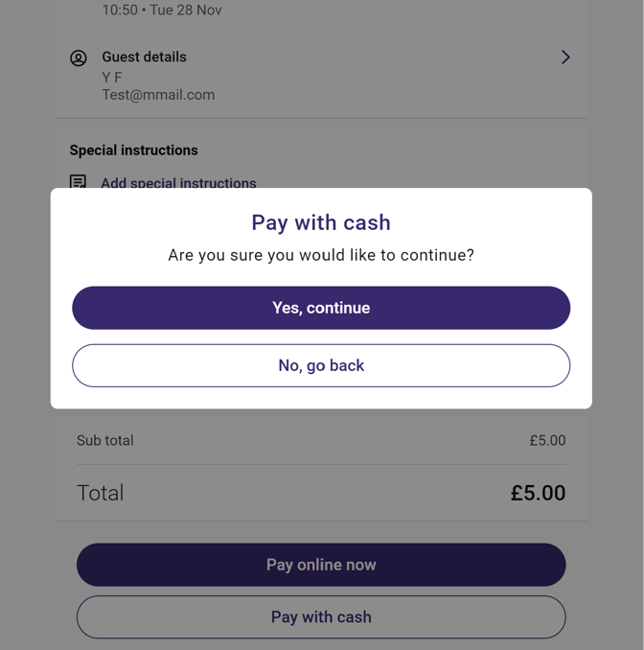The height and width of the screenshot is (650, 644).
Task: Click the special instructions note icon
Action: [x=78, y=181]
